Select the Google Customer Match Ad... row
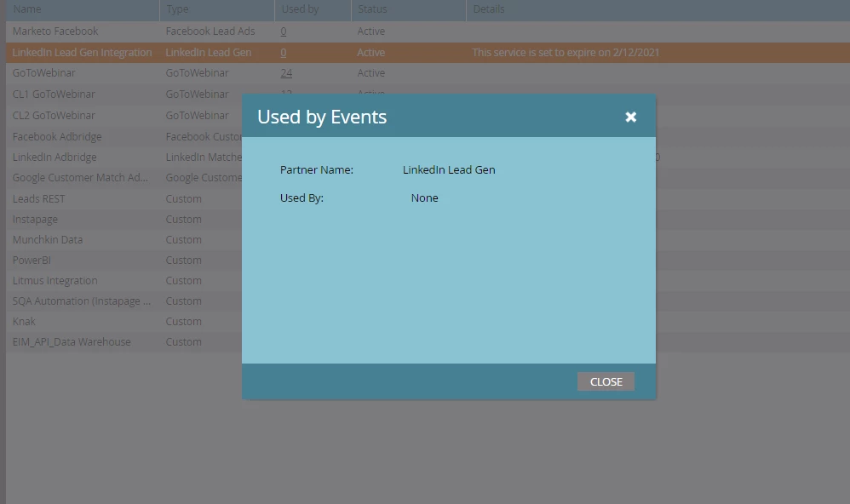This screenshot has height=504, width=850. click(80, 178)
